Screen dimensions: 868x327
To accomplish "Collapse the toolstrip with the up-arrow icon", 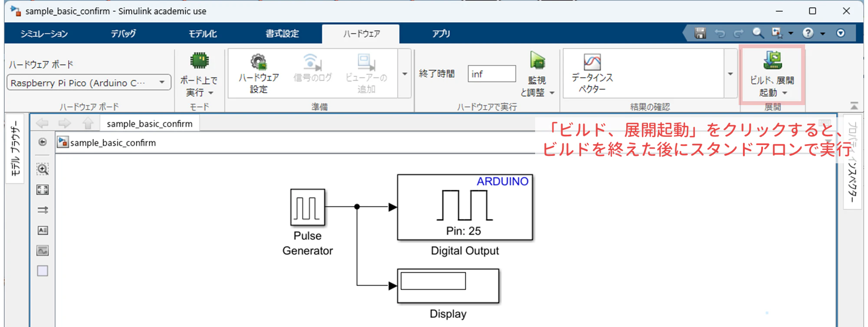I will pos(854,106).
